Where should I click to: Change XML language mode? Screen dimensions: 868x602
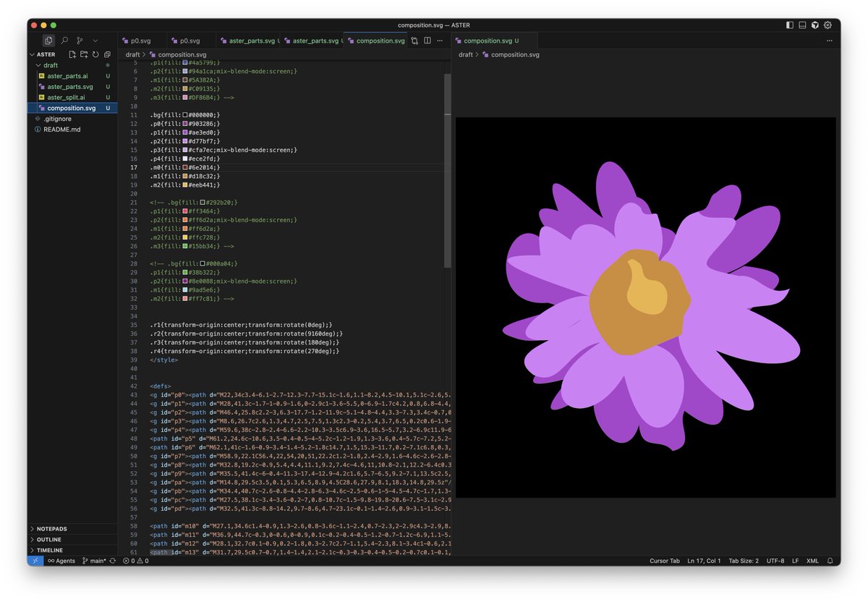click(812, 561)
